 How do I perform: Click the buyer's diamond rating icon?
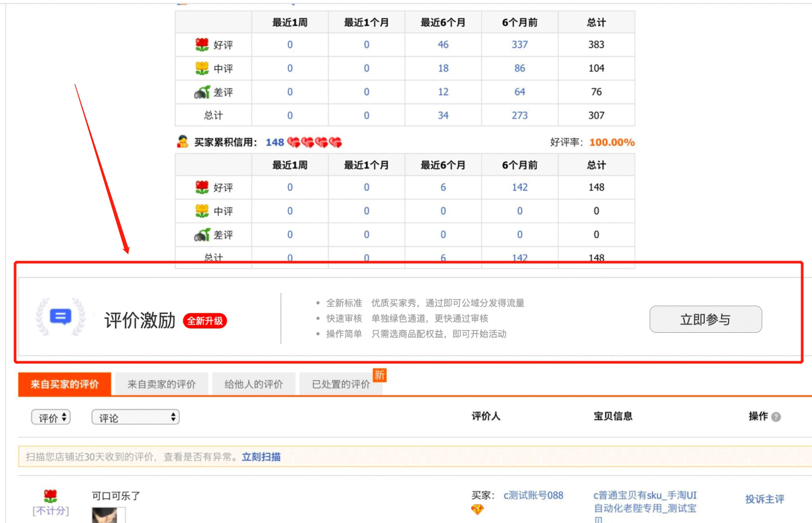(x=477, y=509)
